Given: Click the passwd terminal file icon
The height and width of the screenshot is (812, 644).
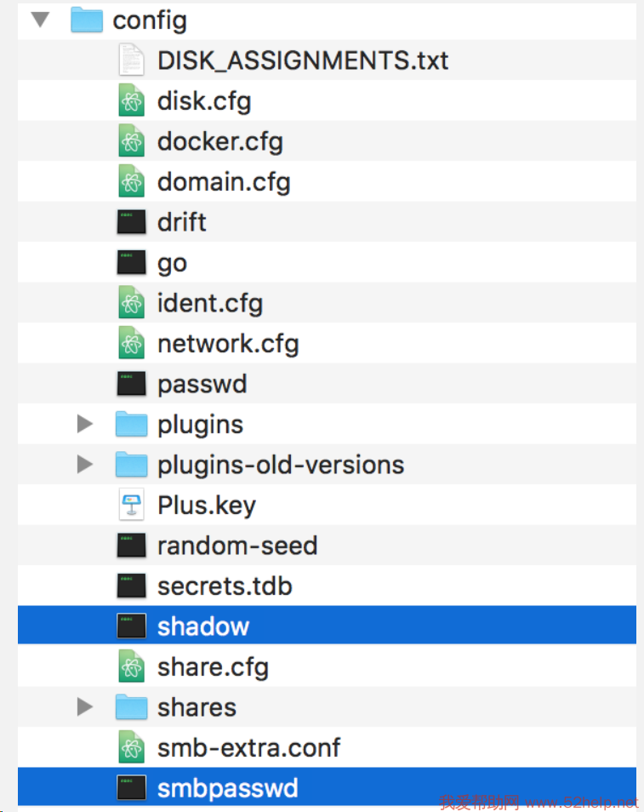Looking at the screenshot, I should (130, 384).
